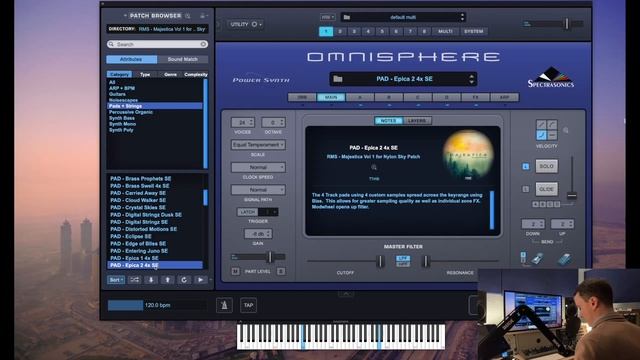The height and width of the screenshot is (360, 640).
Task: Click the folder icon in patch name display
Action: (x=338, y=79)
